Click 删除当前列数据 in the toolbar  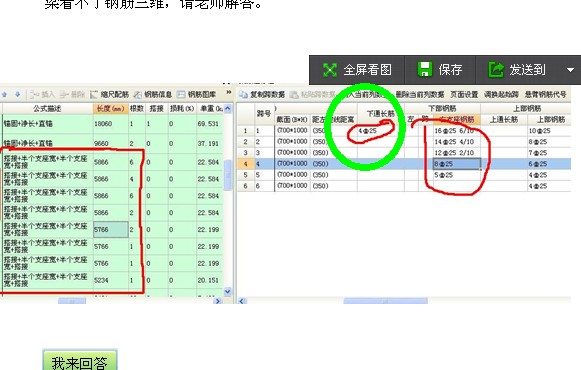pos(420,95)
